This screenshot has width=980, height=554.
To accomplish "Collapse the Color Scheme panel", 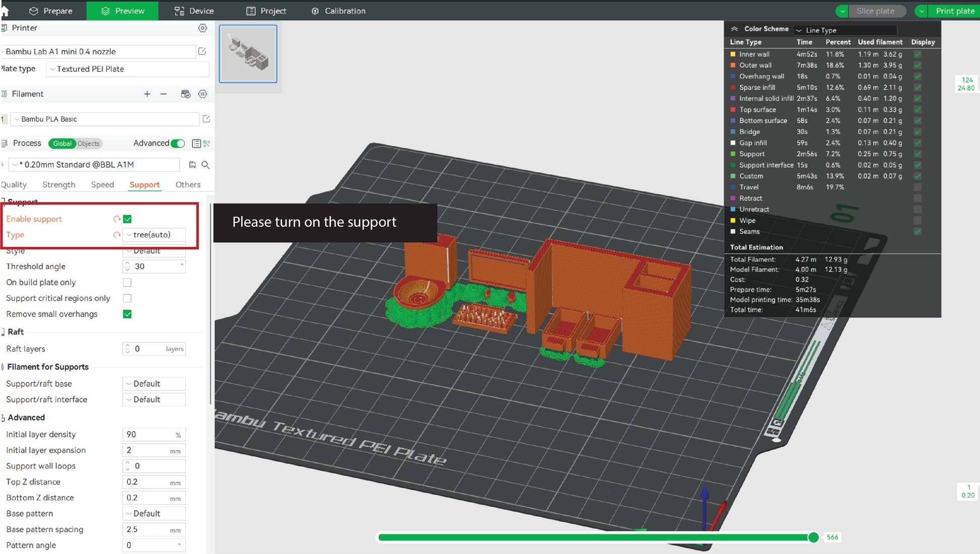I will (734, 29).
